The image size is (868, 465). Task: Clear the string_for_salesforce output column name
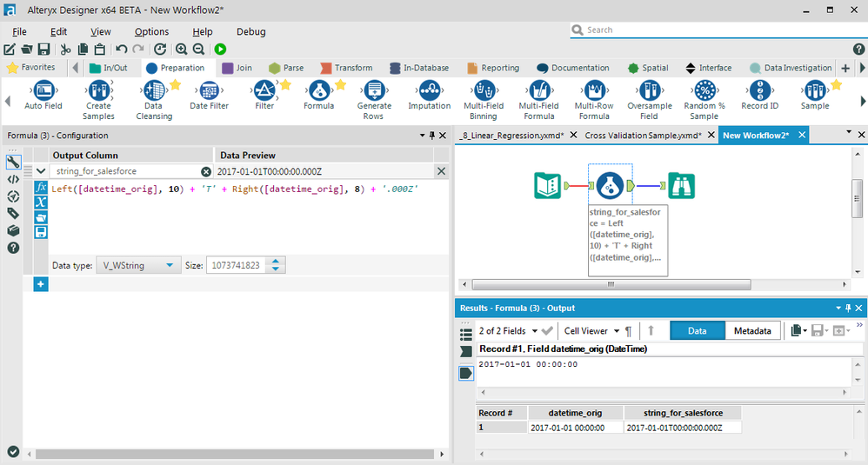click(206, 171)
